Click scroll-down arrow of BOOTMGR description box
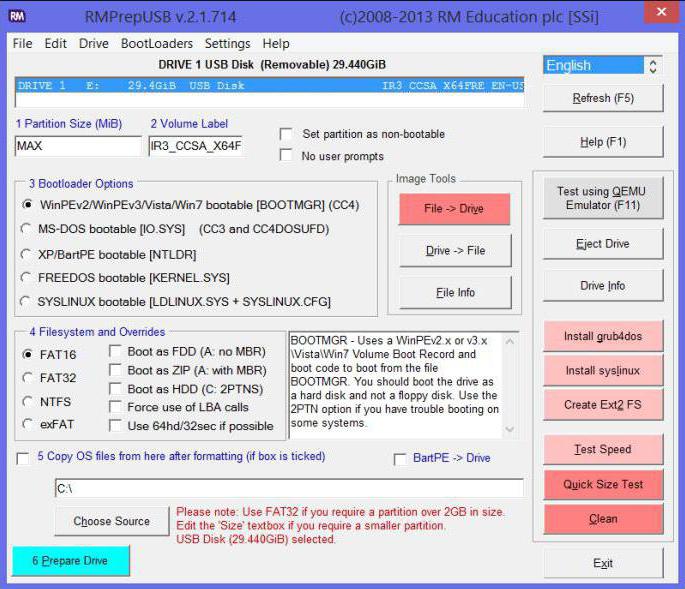The image size is (685, 589). pyautogui.click(x=509, y=430)
